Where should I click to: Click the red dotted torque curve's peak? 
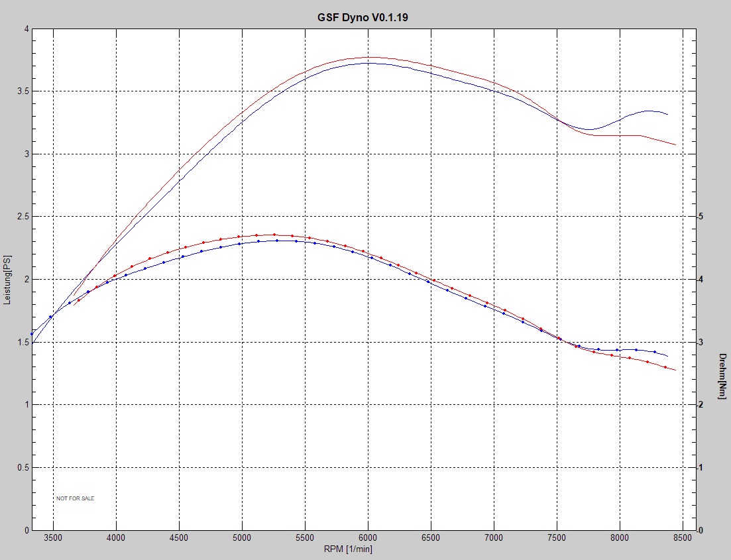tap(274, 235)
